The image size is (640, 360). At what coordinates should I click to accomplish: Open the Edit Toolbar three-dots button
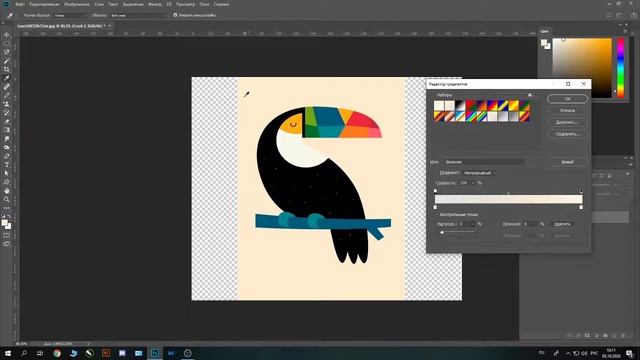[7, 208]
